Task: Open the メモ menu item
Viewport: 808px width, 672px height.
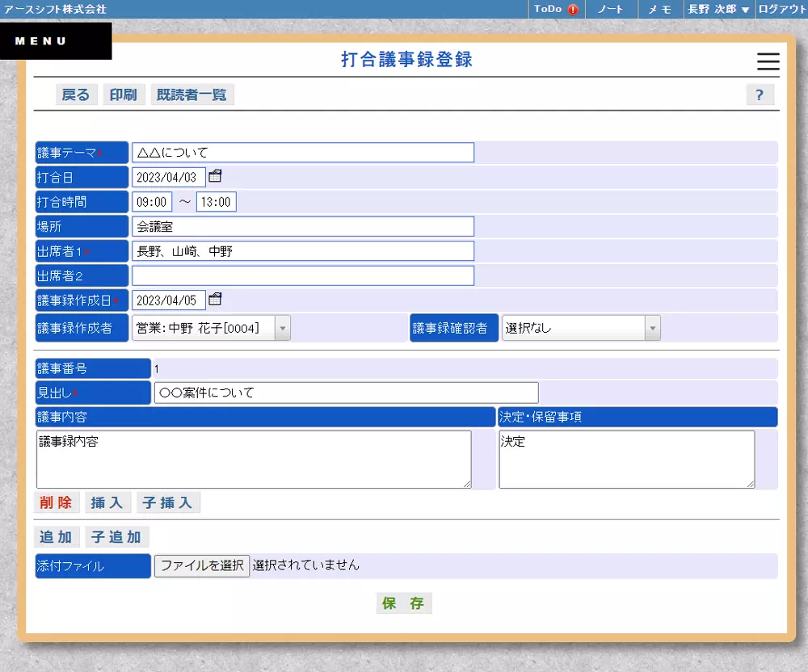Action: tap(660, 10)
